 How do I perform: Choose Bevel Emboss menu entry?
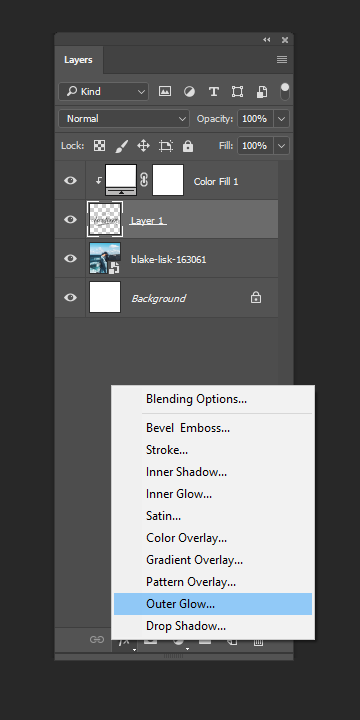(x=213, y=428)
